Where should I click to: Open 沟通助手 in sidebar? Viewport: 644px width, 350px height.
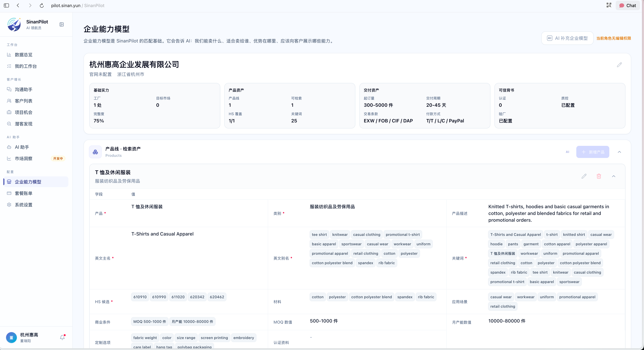coord(36,89)
